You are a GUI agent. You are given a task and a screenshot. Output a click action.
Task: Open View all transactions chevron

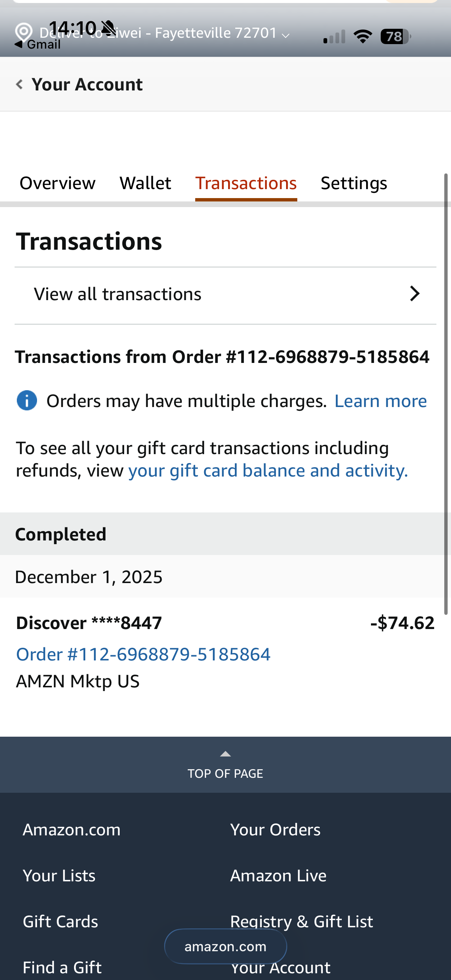[414, 294]
